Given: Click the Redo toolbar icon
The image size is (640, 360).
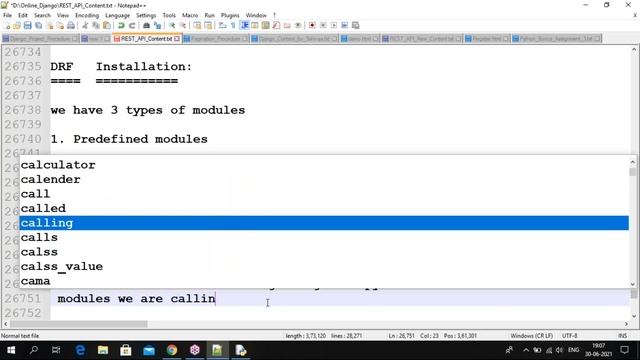Looking at the screenshot, I should pyautogui.click(x=132, y=25).
